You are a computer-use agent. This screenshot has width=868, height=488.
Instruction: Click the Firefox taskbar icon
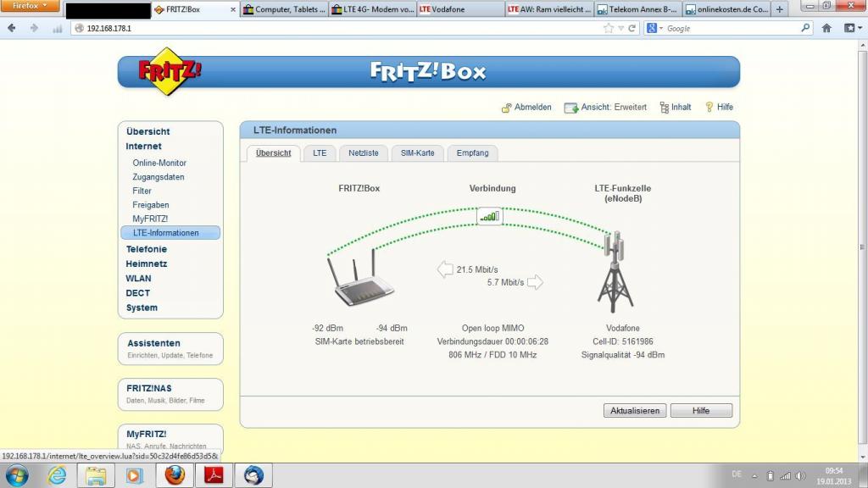click(175, 475)
